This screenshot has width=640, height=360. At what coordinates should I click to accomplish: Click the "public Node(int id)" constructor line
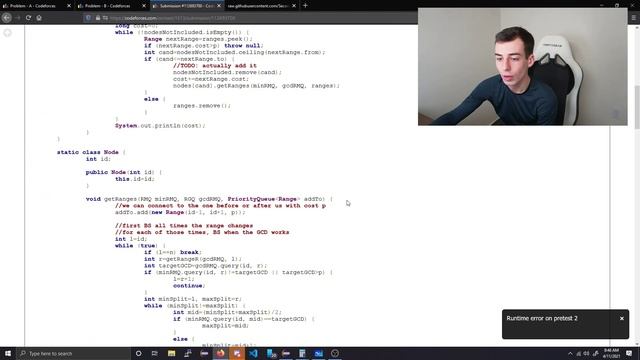pos(124,172)
